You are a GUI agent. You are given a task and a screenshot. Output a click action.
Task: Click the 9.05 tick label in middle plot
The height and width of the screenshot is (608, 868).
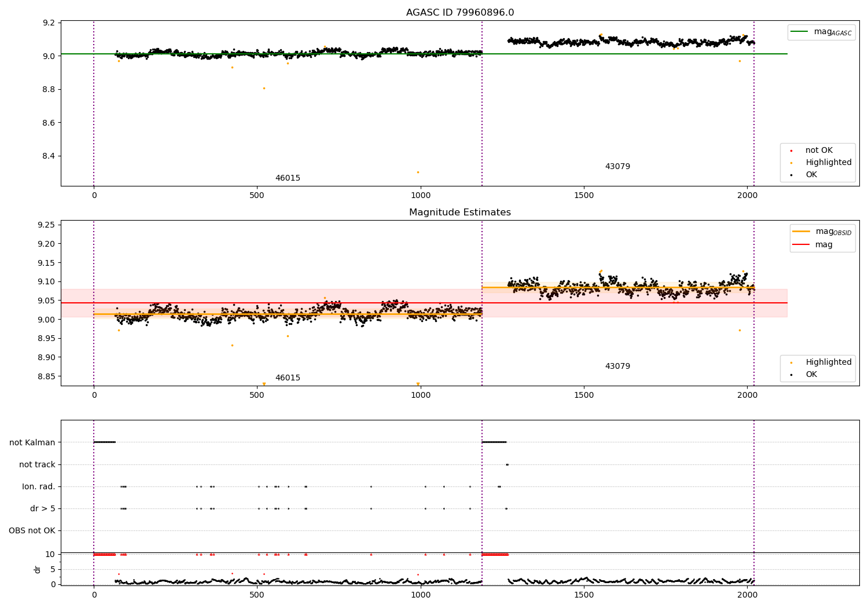pyautogui.click(x=47, y=301)
